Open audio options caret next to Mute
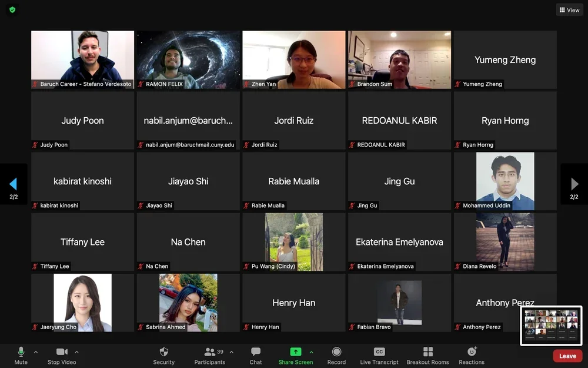Viewport: 588px width, 368px height. 36,352
